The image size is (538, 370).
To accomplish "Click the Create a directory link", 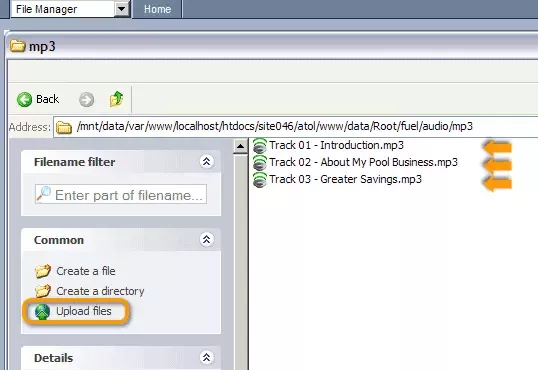I will pos(100,291).
